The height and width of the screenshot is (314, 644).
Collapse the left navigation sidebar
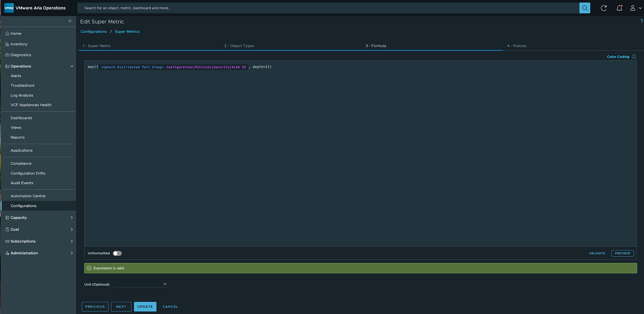[x=70, y=21]
